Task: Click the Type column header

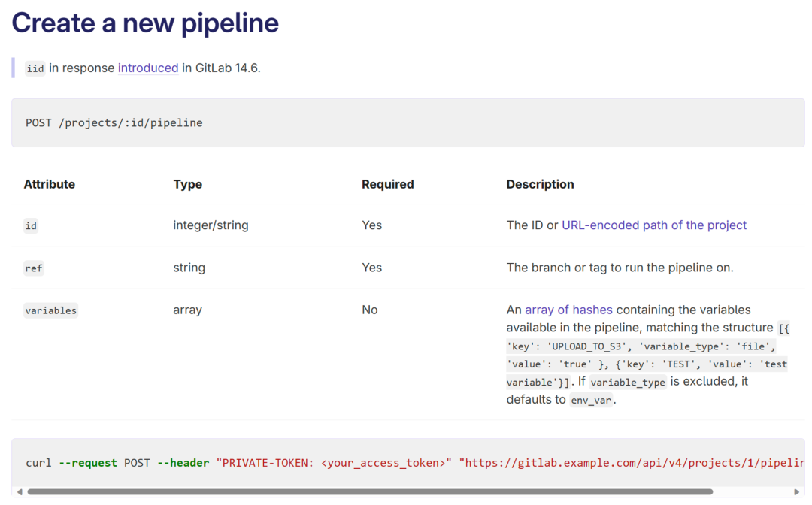Action: (x=187, y=184)
